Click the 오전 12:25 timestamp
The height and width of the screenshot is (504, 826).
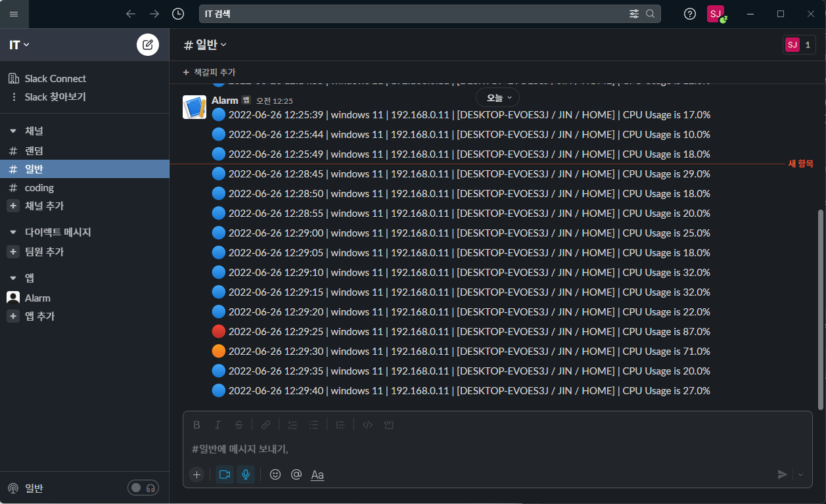pos(275,101)
